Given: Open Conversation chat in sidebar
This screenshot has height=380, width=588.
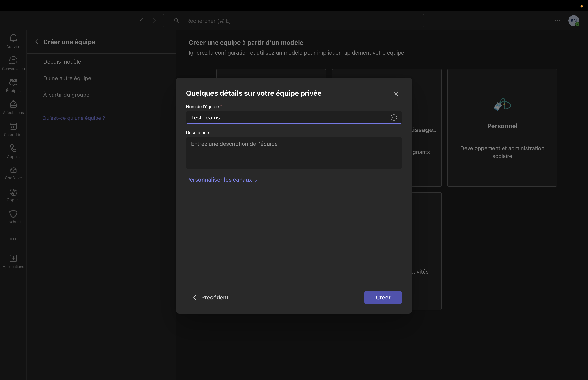Looking at the screenshot, I should [x=13, y=63].
